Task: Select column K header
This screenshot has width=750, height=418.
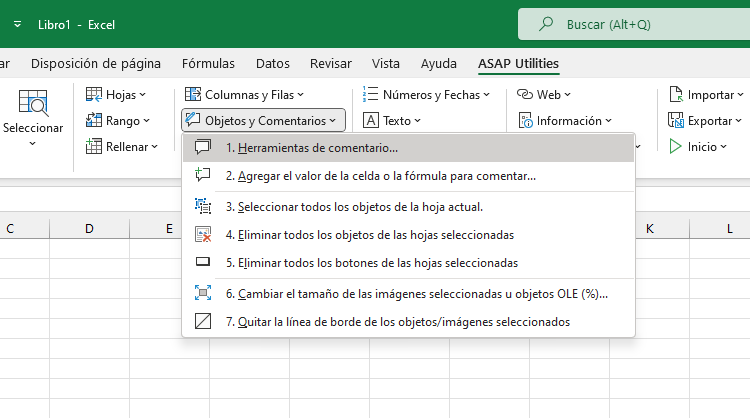Action: (x=650, y=229)
